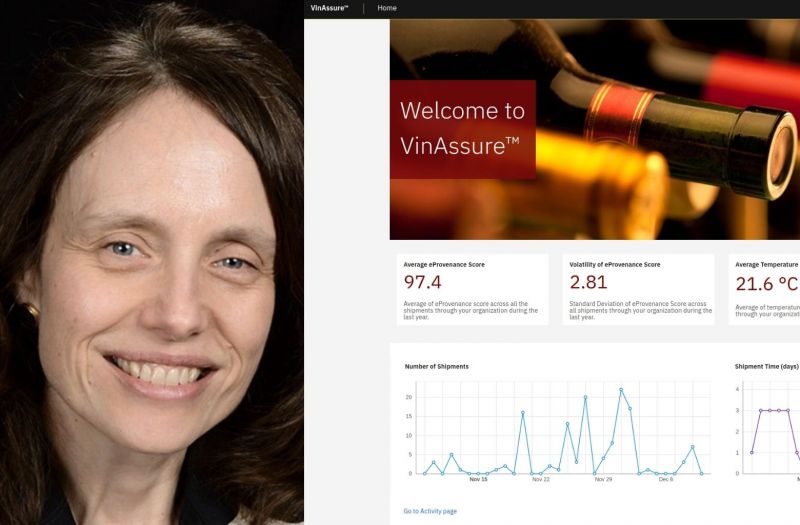Click the 2.81 volatility value

point(588,282)
